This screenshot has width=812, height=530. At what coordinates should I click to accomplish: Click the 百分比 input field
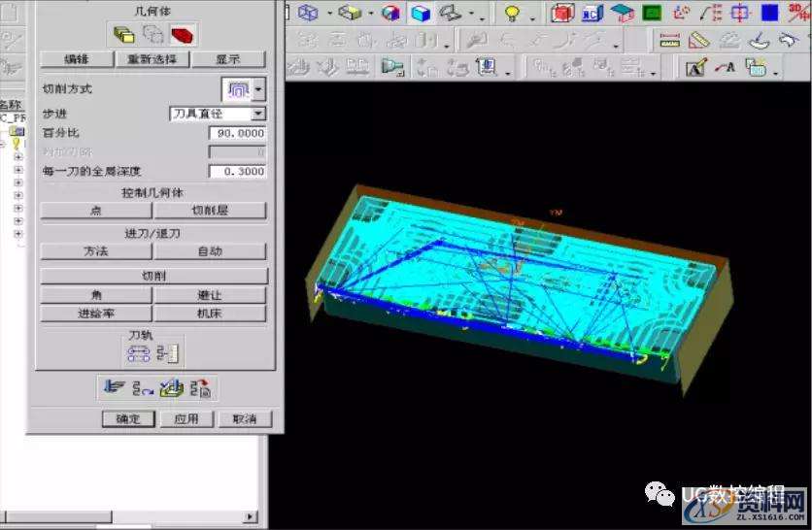coord(236,133)
